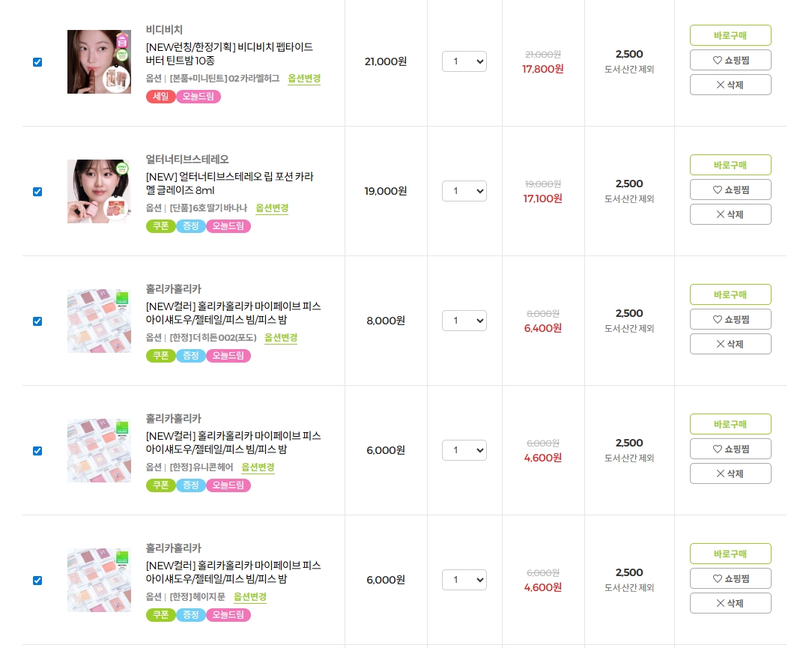Buy the 유니콘 헤어 item now
The width and height of the screenshot is (812, 648).
point(730,424)
